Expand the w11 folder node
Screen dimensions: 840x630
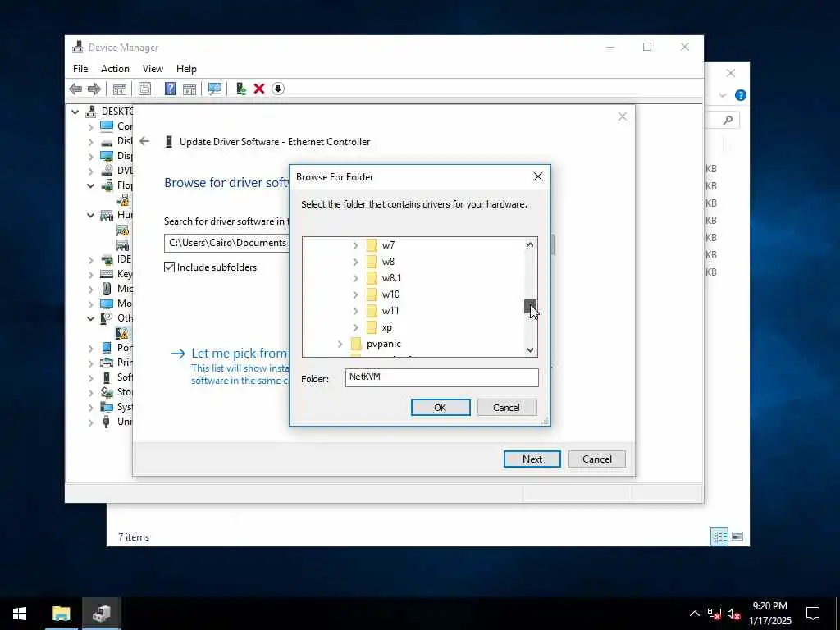pyautogui.click(x=356, y=311)
